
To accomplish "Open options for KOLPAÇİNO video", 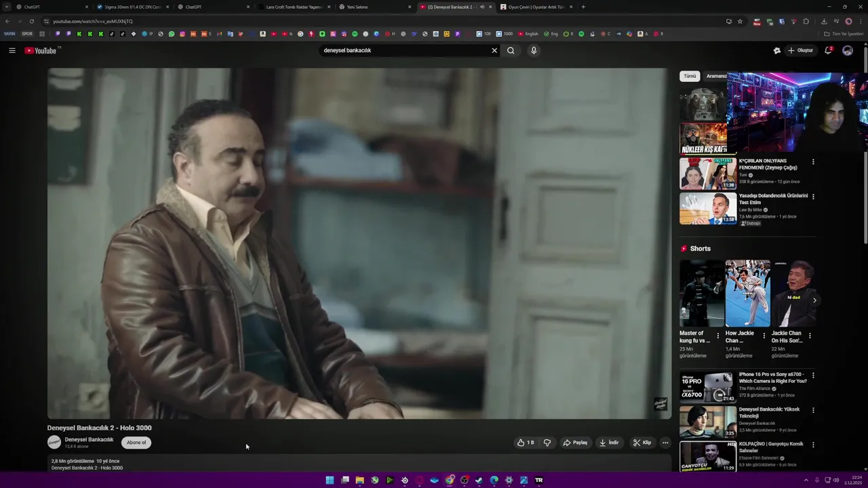I will coord(813,445).
